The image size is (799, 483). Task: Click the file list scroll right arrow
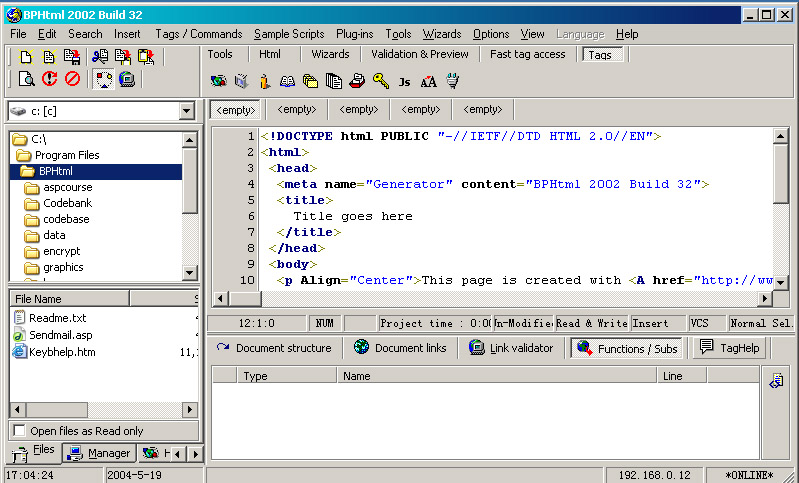click(x=190, y=409)
